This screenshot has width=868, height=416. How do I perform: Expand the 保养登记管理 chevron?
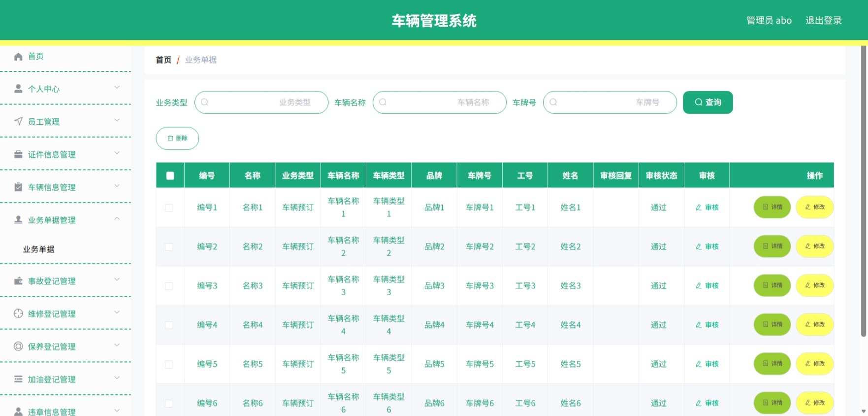[117, 345]
